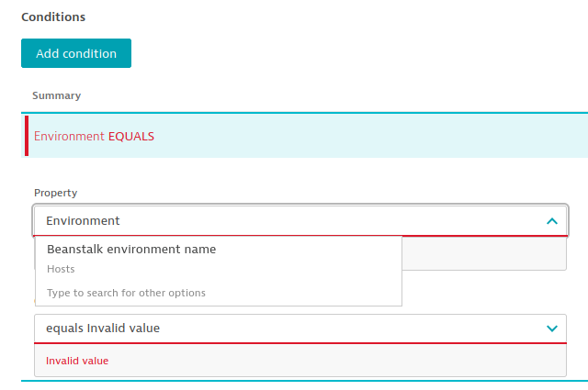Click the EQUALS text in the summary row

(131, 136)
